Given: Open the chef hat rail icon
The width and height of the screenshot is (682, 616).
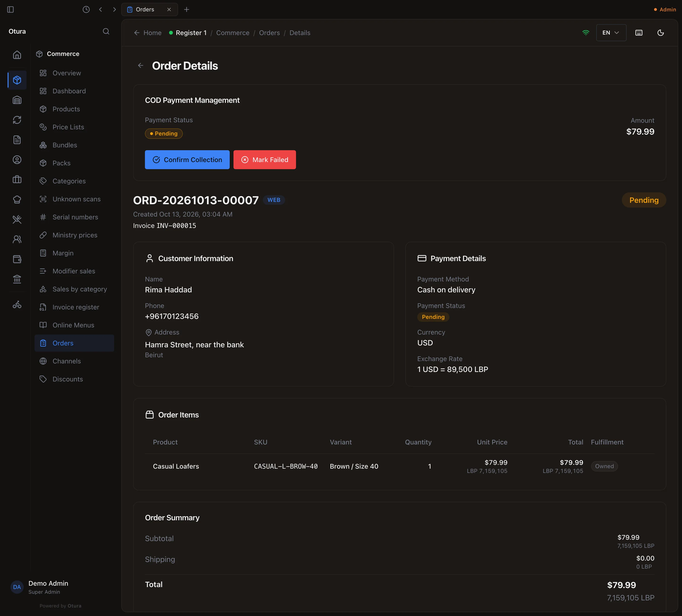Looking at the screenshot, I should [x=17, y=199].
